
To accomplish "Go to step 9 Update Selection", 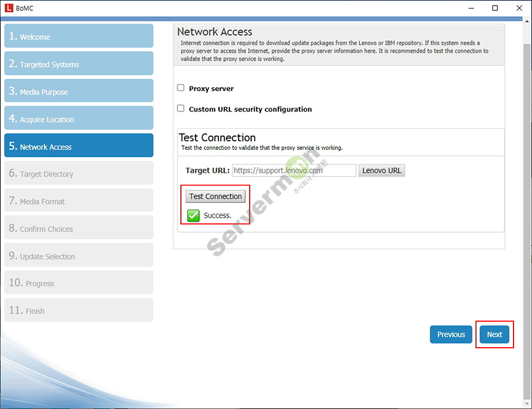I will click(79, 256).
